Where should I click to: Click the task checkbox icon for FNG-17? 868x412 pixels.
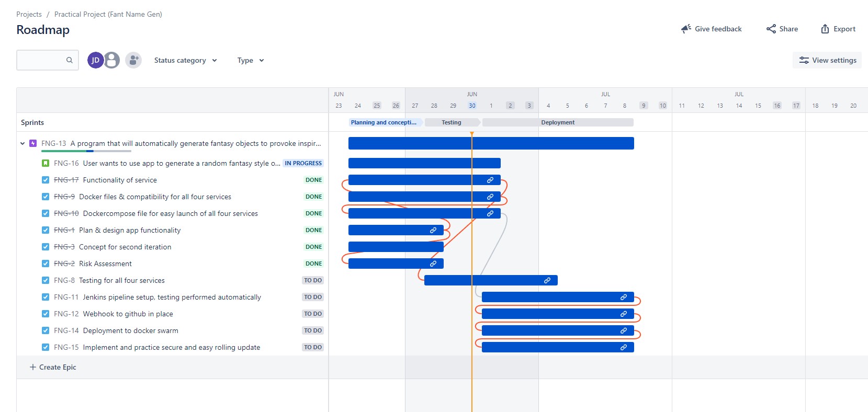tap(46, 180)
